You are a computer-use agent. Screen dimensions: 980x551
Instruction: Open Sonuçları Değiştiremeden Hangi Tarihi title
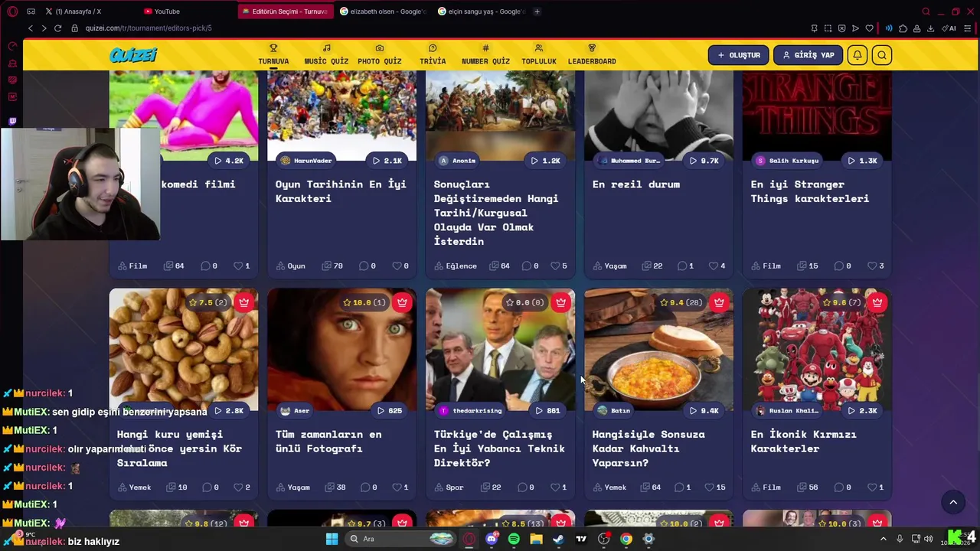(x=496, y=213)
